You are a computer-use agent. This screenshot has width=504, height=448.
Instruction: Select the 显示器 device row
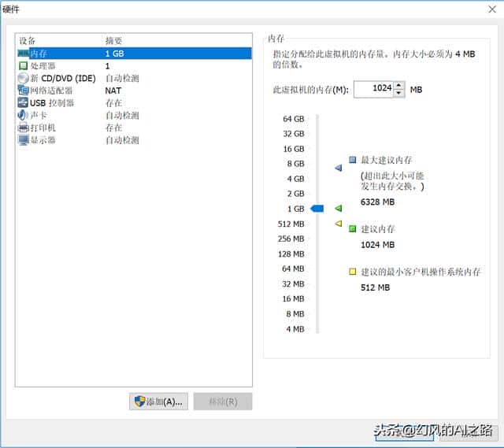[135, 140]
